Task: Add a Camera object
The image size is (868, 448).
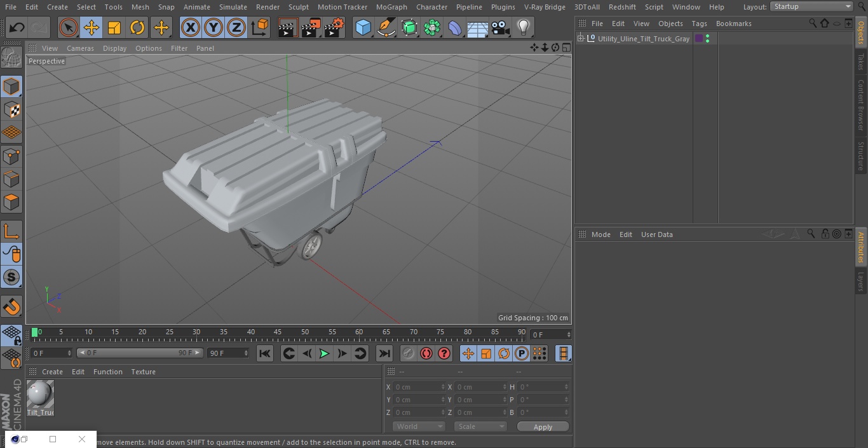Action: pyautogui.click(x=501, y=27)
